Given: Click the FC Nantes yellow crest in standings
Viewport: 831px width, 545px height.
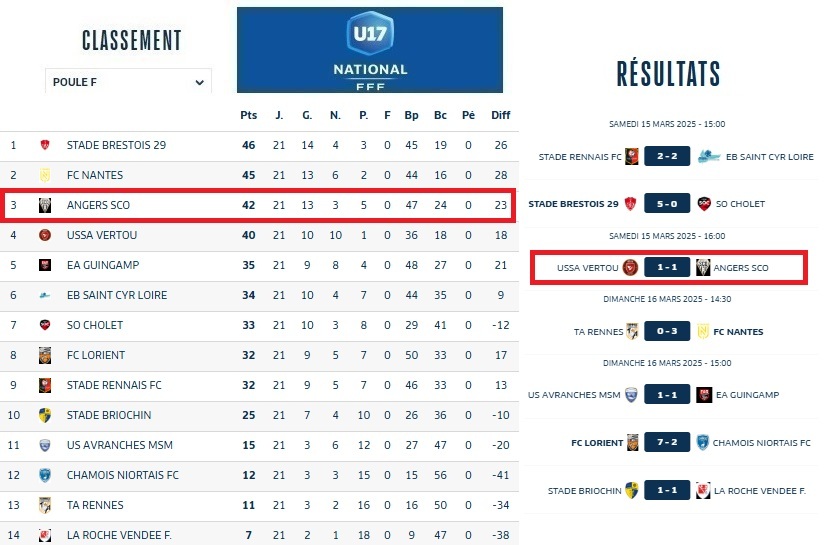Looking at the screenshot, I should click(44, 175).
